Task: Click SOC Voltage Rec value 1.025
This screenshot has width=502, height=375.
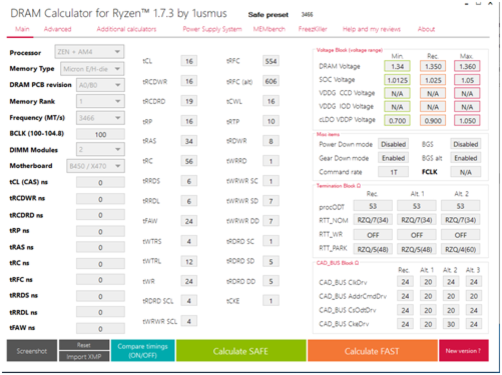Action: (x=433, y=80)
